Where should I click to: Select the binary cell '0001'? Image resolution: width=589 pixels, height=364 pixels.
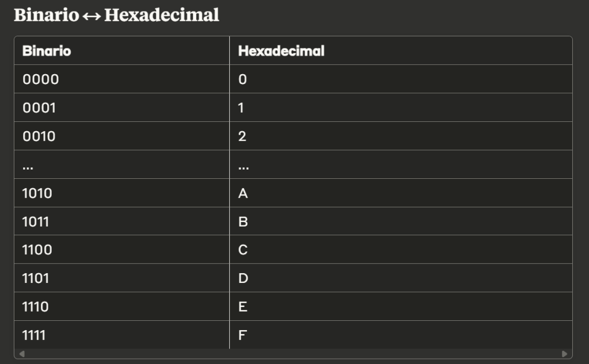39,108
